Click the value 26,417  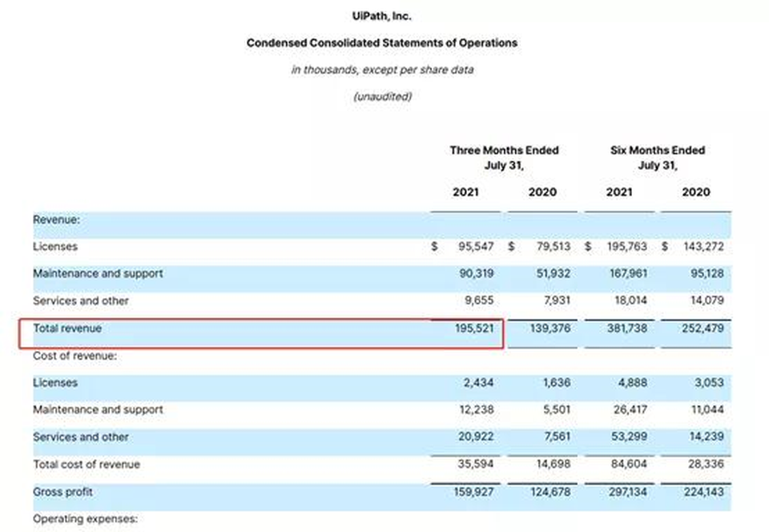click(x=630, y=409)
